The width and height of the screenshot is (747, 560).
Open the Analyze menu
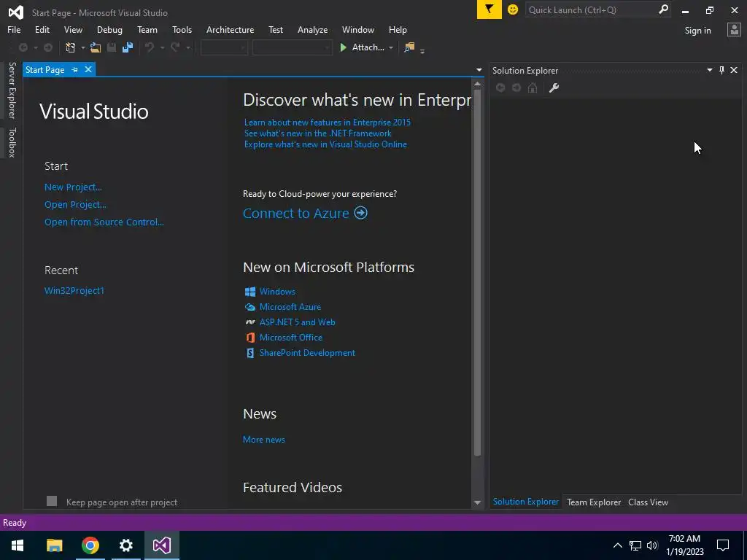312,29
